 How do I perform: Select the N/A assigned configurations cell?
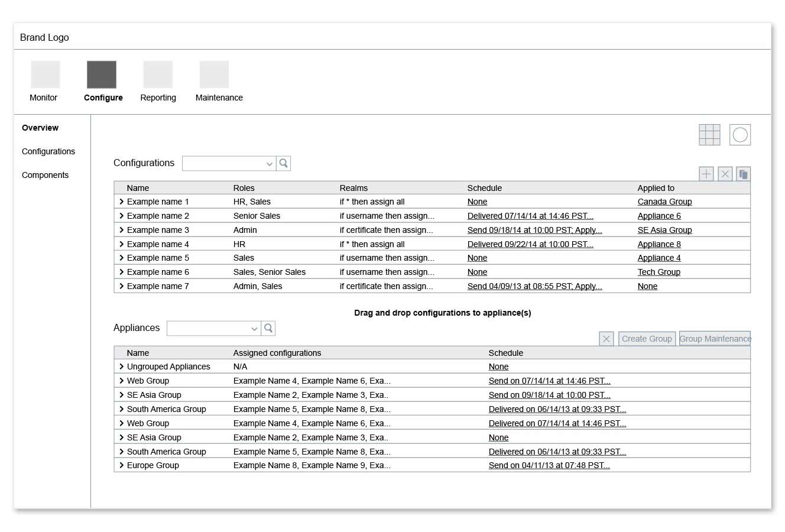tap(240, 366)
